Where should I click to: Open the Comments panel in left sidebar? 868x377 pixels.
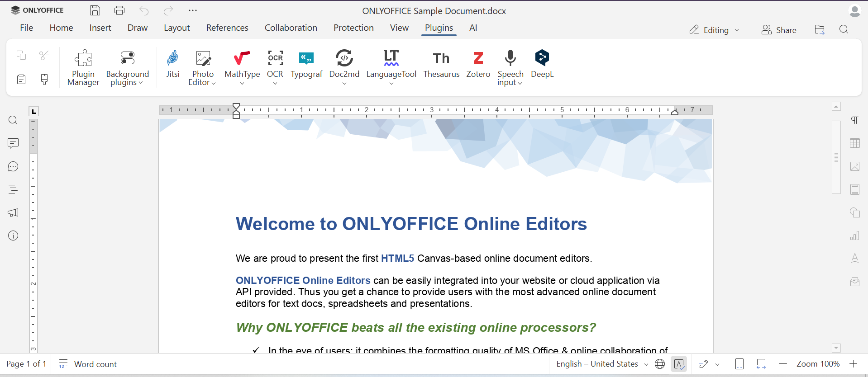pos(13,143)
